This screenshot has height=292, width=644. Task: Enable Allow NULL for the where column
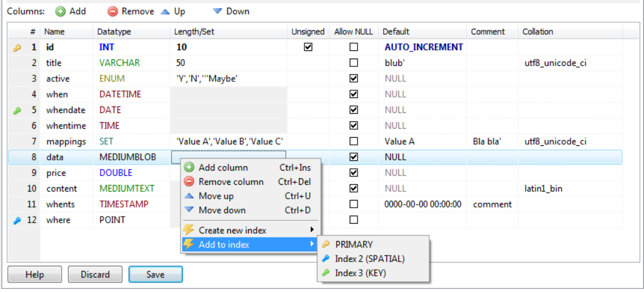coord(353,220)
